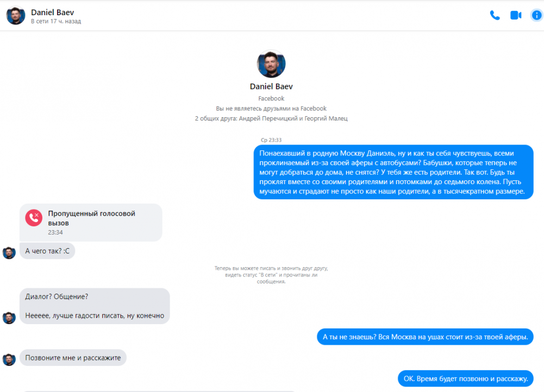Click the missed voice call phone icon
This screenshot has width=544, height=392.
[x=34, y=218]
